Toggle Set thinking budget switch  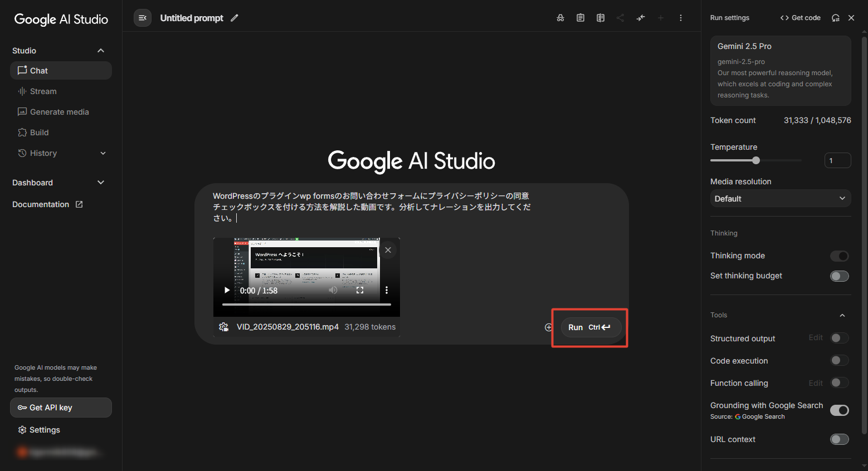pos(840,276)
